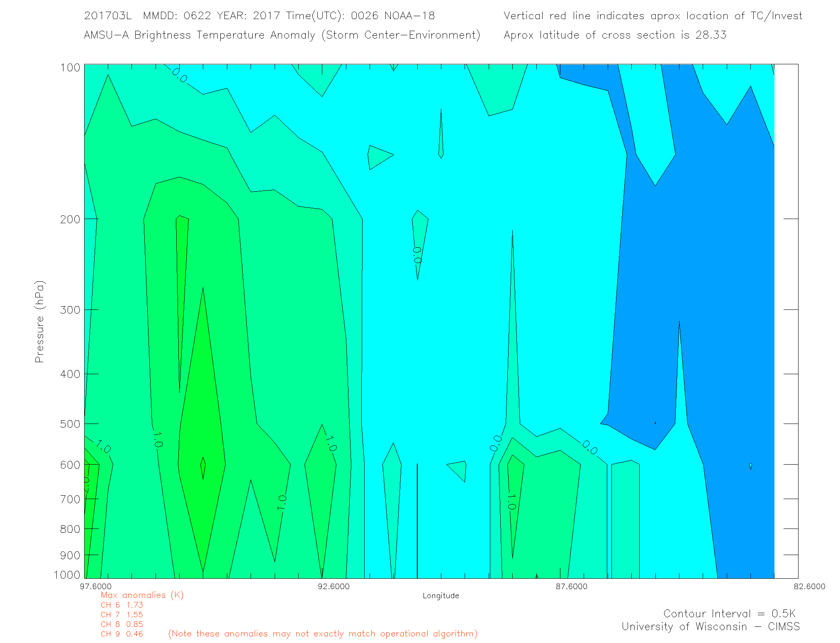The width and height of the screenshot is (840, 643).
Task: Select the CH 6 1.73 anomaly line
Action: (122, 605)
